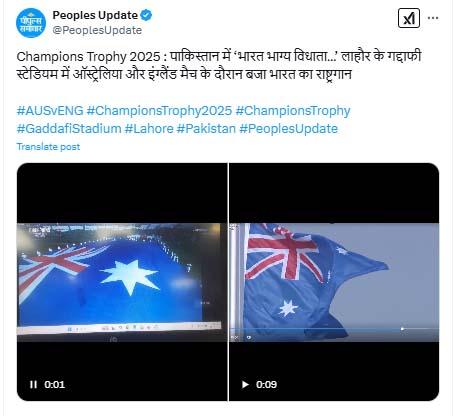Open the #PeoplesUpdate hashtag
The width and height of the screenshot is (454, 416).
(x=289, y=129)
